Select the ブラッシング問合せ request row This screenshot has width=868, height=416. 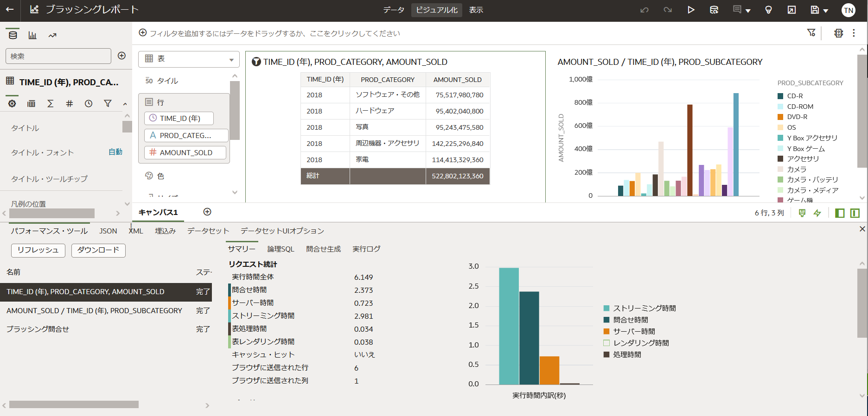[106, 329]
